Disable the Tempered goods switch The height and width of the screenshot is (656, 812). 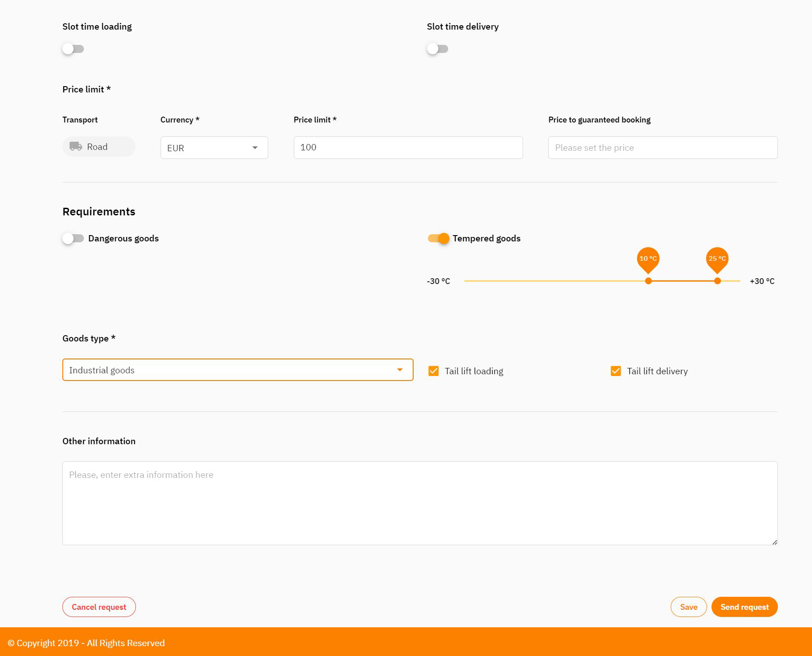[x=438, y=238]
